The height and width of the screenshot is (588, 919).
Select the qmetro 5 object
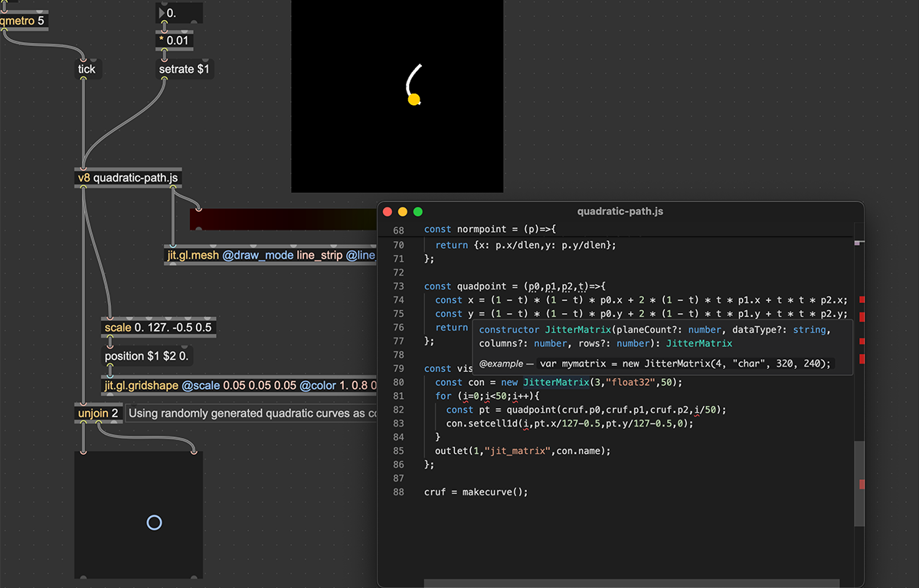(23, 21)
